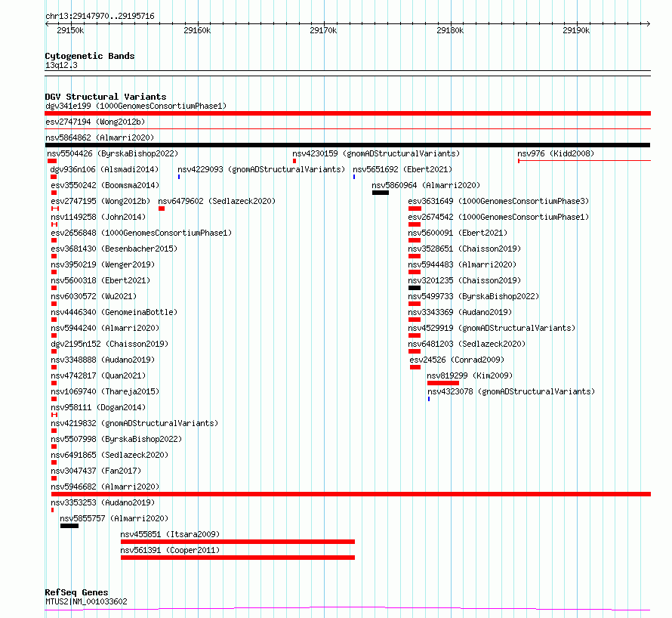Click nsv5860964 Almarri2020 label
The height and width of the screenshot is (618, 672).
(426, 185)
